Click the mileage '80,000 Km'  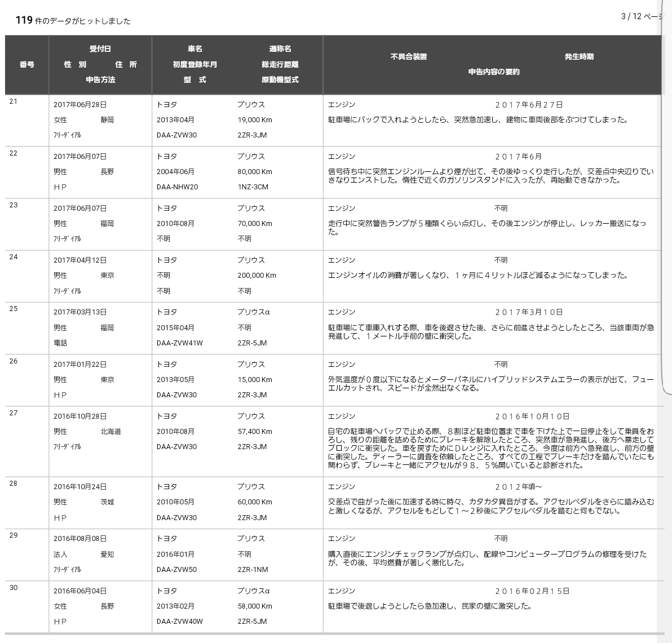click(255, 172)
